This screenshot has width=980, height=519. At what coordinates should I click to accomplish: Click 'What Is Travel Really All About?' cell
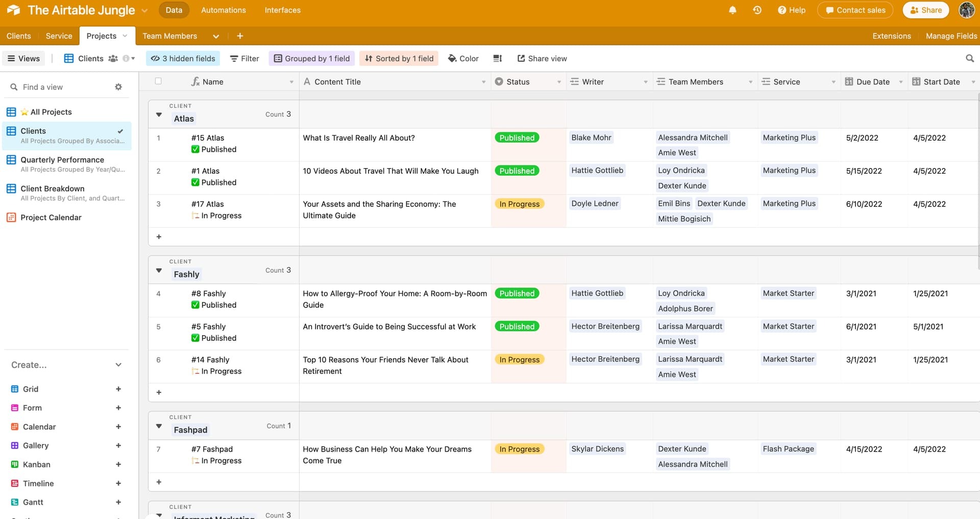point(395,145)
